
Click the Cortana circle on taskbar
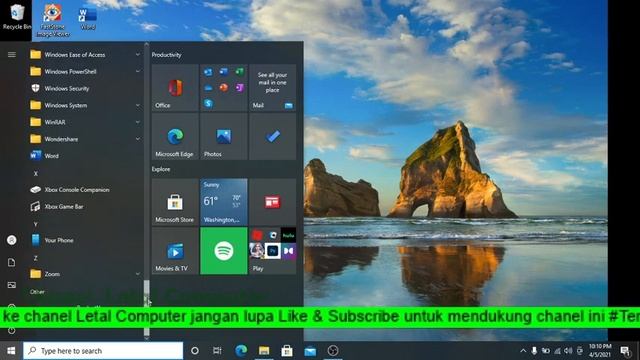click(x=195, y=351)
